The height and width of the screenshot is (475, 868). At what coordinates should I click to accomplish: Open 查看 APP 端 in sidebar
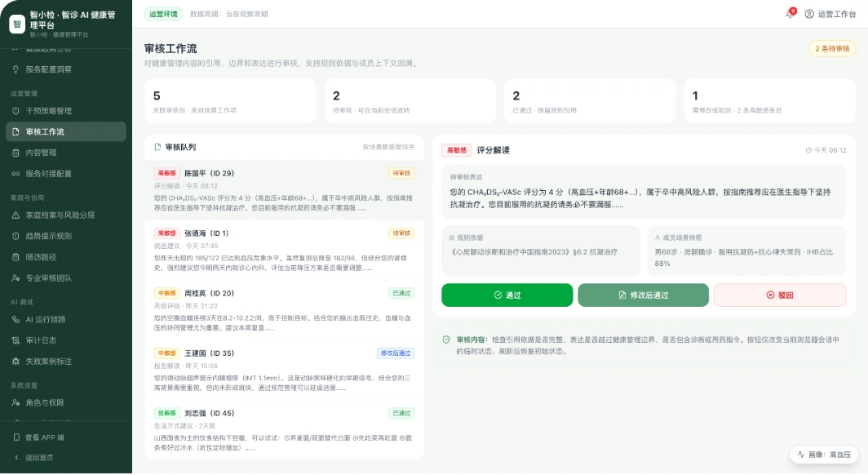click(66, 437)
